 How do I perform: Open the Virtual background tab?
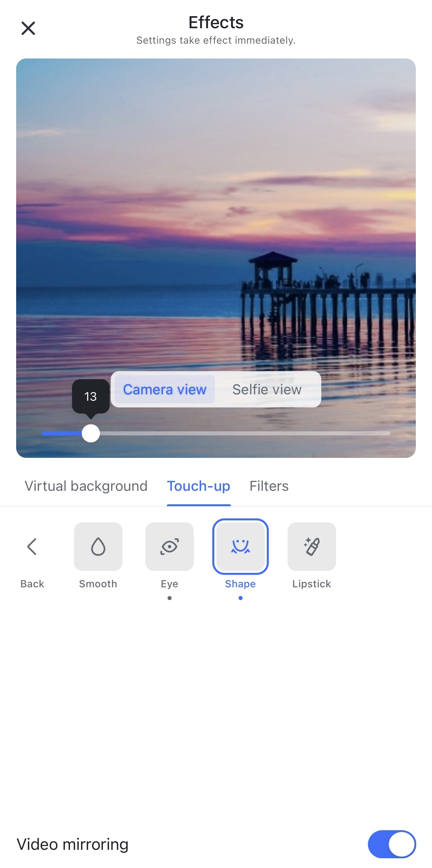[86, 486]
